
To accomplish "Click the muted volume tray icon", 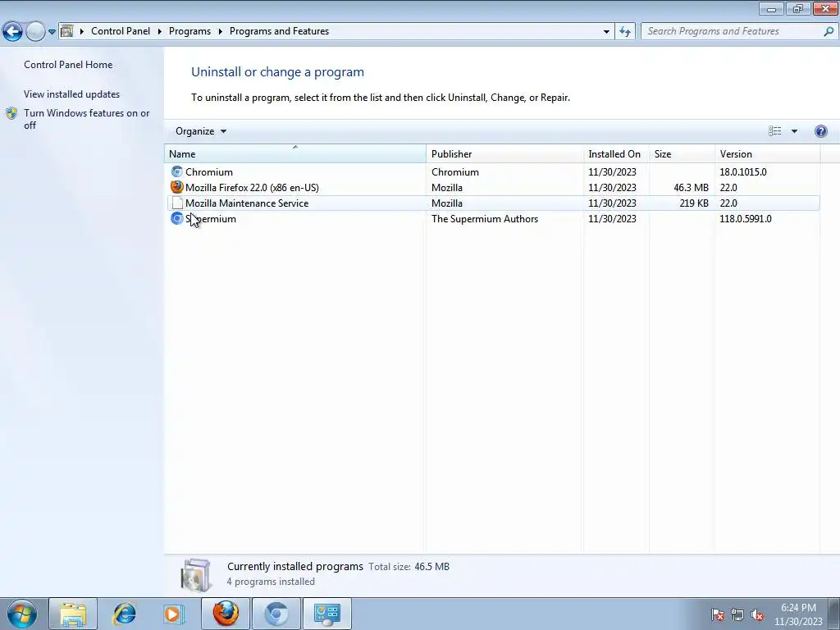I will point(757,615).
